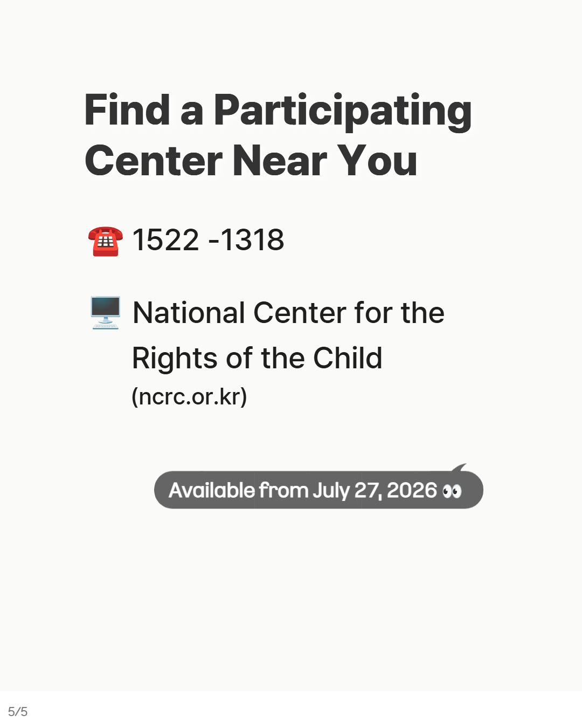This screenshot has height=728, width=582.
Task: Tap the 'Available from July 27, 2026' bubble
Action: click(318, 490)
